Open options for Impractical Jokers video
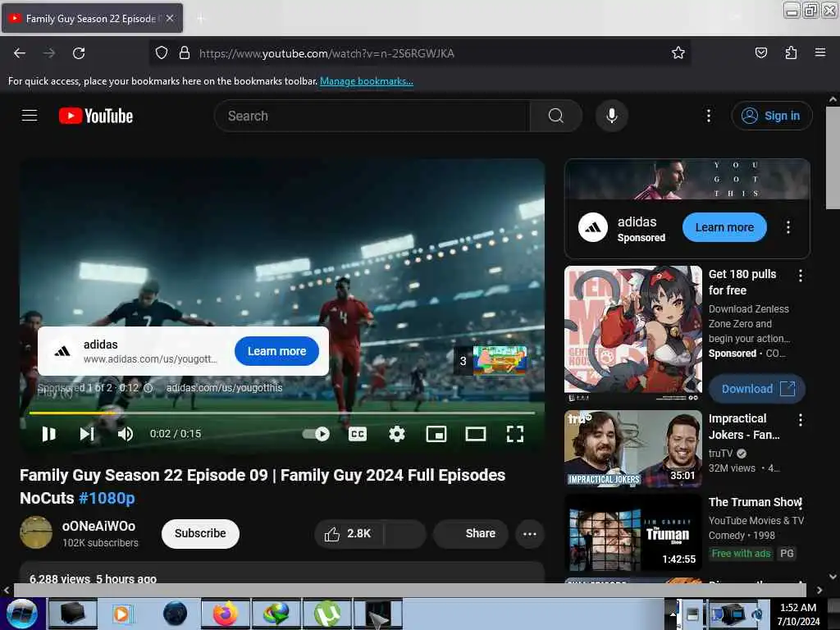 (801, 420)
